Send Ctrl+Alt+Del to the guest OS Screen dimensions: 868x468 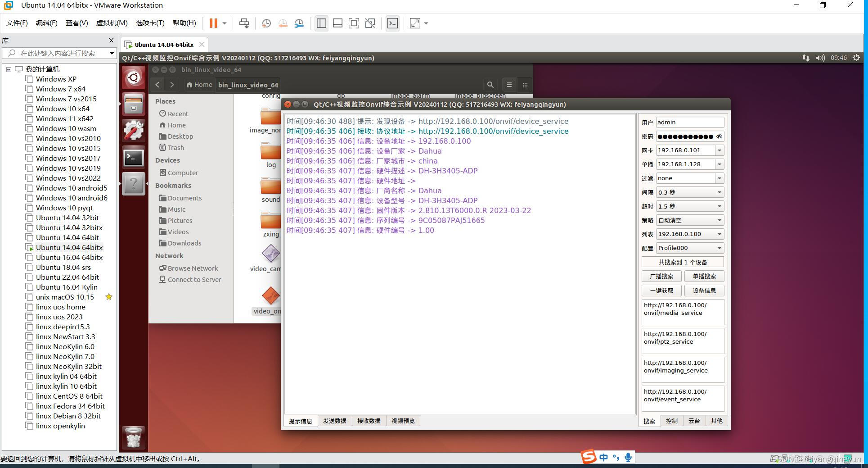[x=244, y=23]
